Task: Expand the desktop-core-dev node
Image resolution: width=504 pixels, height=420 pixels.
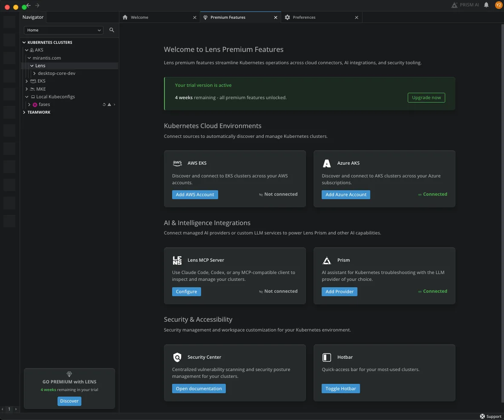Action: coord(35,74)
